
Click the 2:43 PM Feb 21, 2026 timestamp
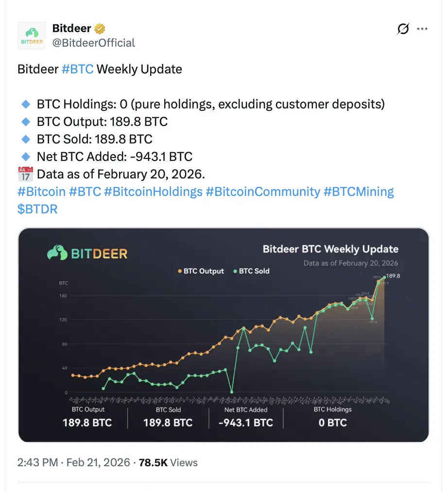coord(73,462)
